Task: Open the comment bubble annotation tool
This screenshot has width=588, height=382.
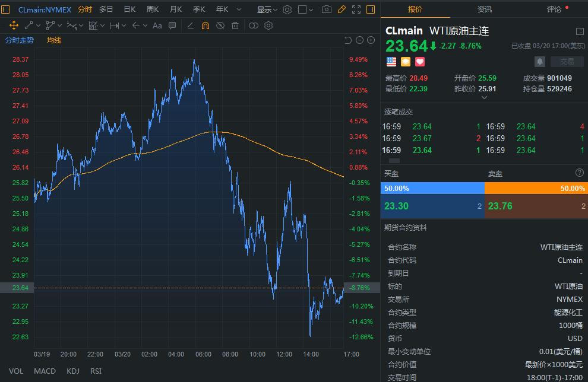Action: [x=172, y=26]
